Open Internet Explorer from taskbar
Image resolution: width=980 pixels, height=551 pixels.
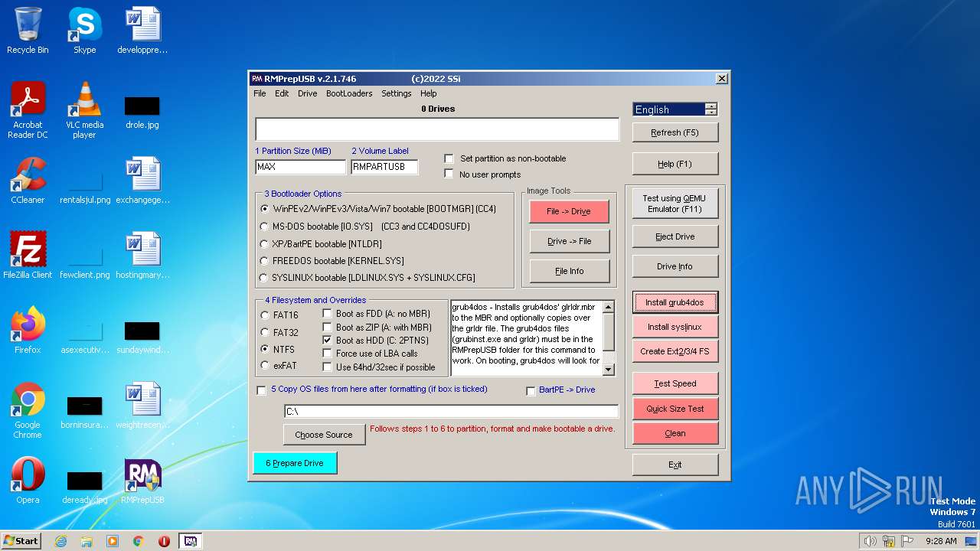[61, 541]
